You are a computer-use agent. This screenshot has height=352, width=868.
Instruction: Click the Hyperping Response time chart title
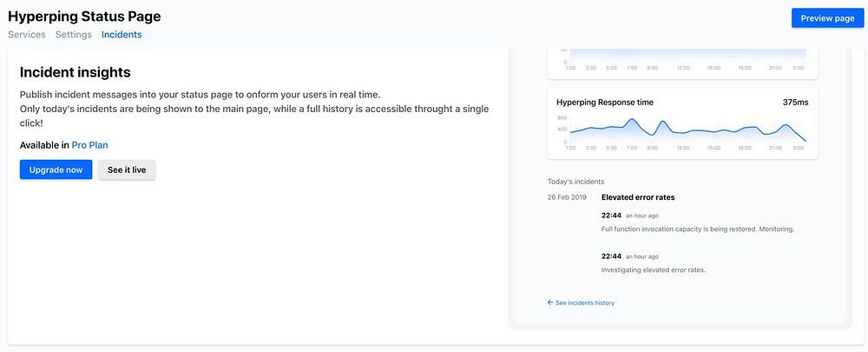point(605,103)
